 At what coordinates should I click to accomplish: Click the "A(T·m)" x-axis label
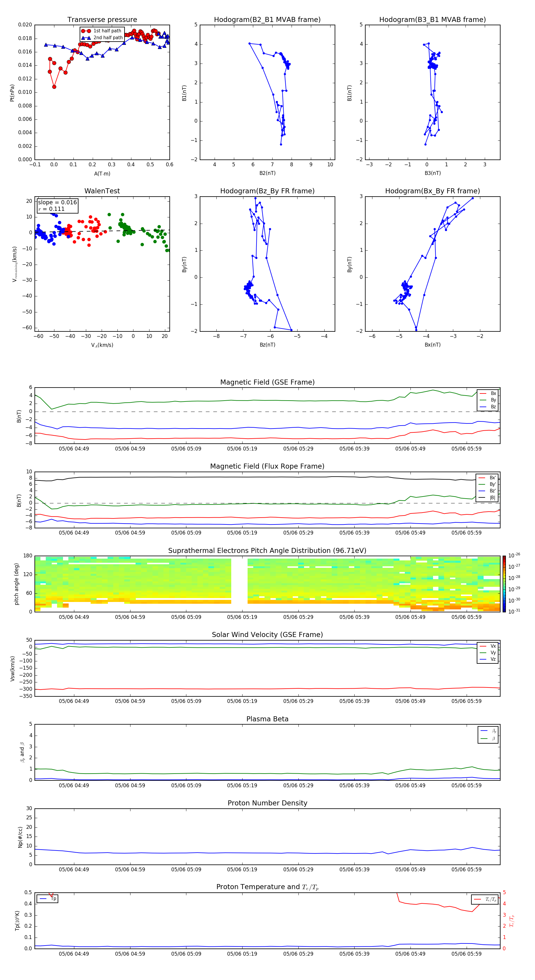pyautogui.click(x=102, y=173)
